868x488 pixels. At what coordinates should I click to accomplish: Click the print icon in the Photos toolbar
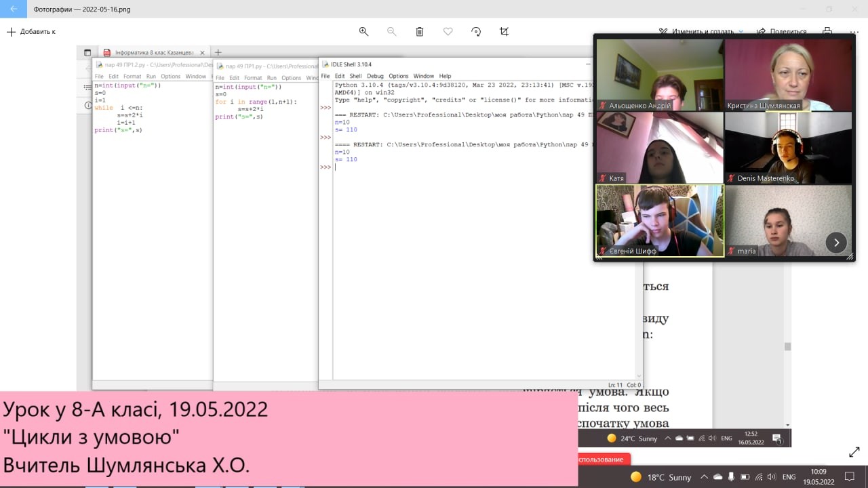(x=827, y=31)
